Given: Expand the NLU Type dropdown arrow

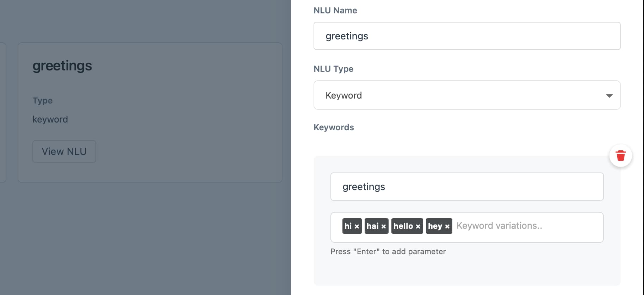Looking at the screenshot, I should coord(609,96).
